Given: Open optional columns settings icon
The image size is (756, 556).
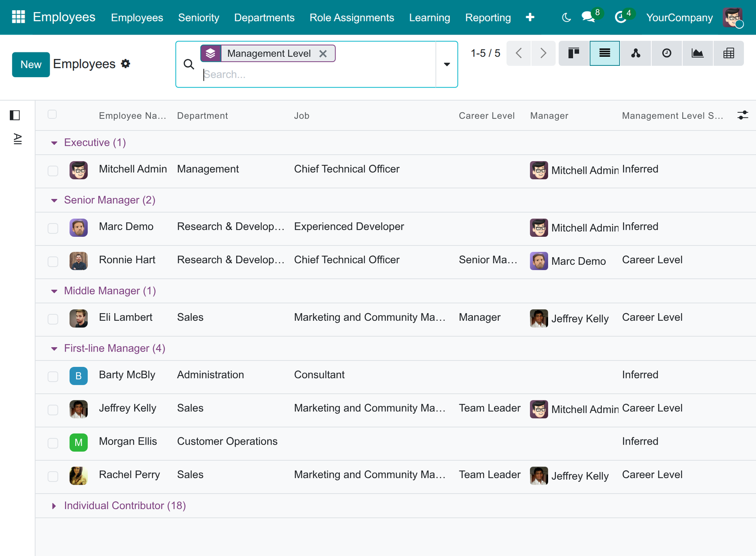Looking at the screenshot, I should (743, 115).
